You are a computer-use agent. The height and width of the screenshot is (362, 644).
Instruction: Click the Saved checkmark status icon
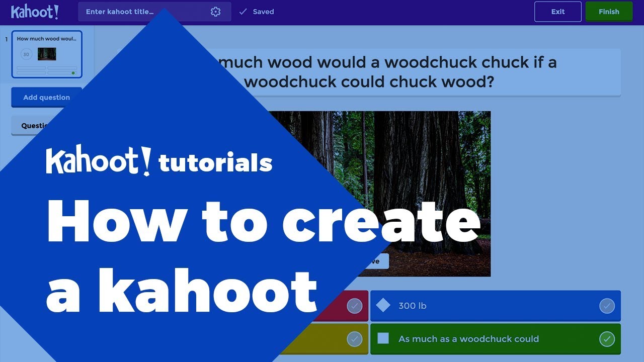tap(243, 12)
